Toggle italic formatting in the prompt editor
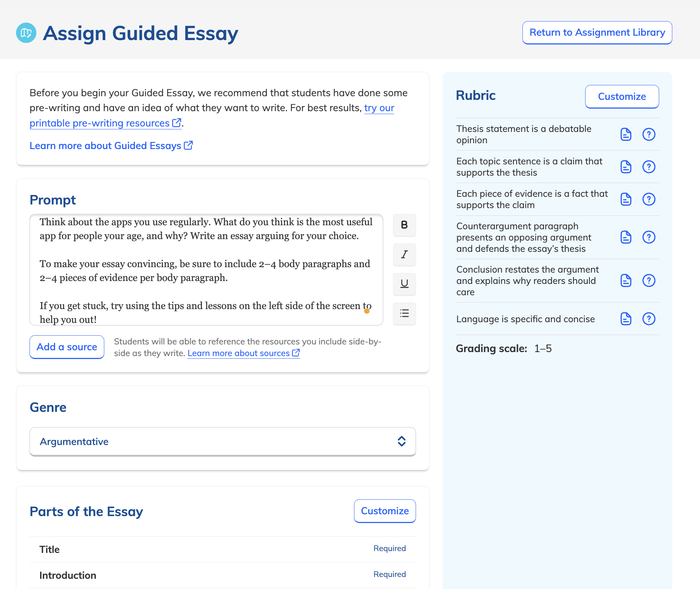Screen dimensions: 700x589 pyautogui.click(x=404, y=255)
